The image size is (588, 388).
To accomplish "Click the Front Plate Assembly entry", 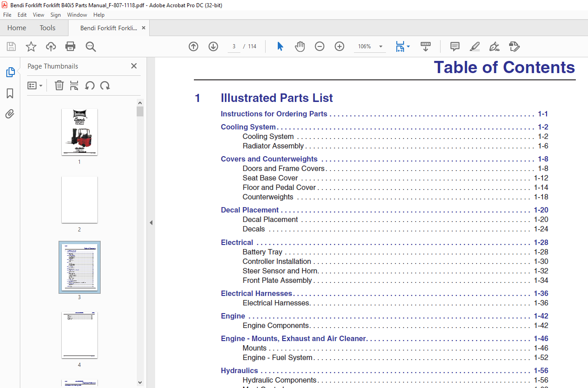I will (277, 280).
